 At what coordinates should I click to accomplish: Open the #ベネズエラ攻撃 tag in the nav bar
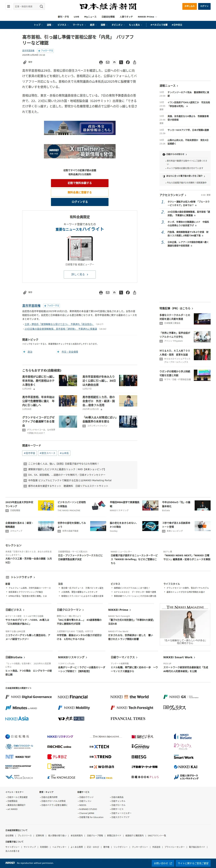[x=159, y=25]
